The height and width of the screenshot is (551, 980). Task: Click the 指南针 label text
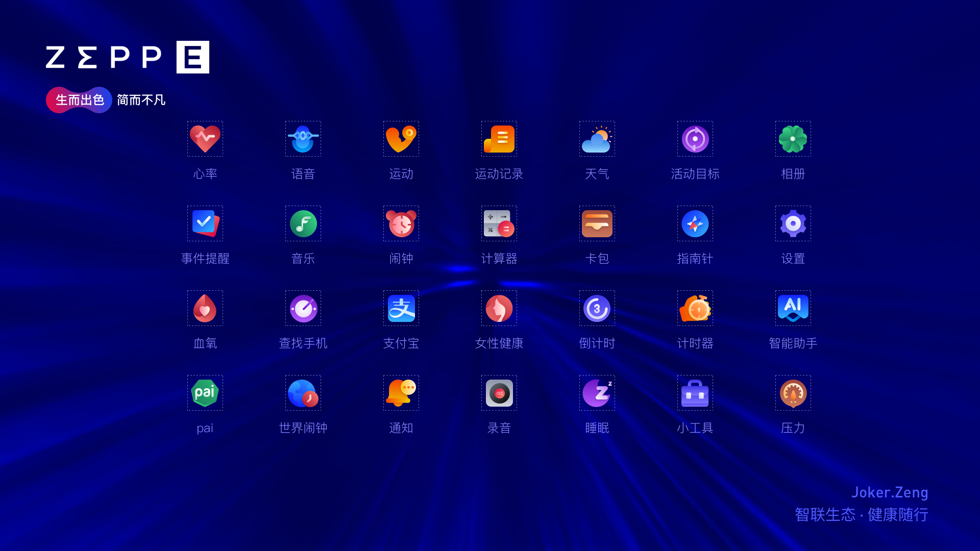tap(695, 259)
